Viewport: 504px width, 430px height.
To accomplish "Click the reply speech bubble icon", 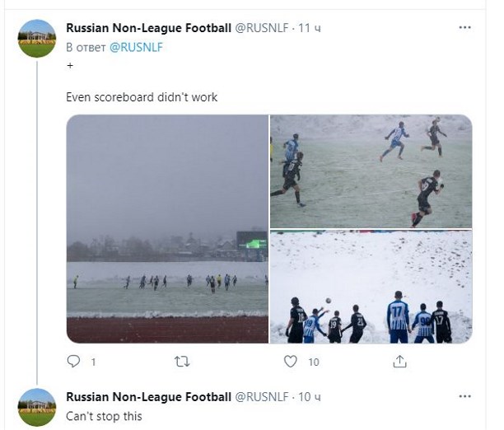I will [72, 362].
